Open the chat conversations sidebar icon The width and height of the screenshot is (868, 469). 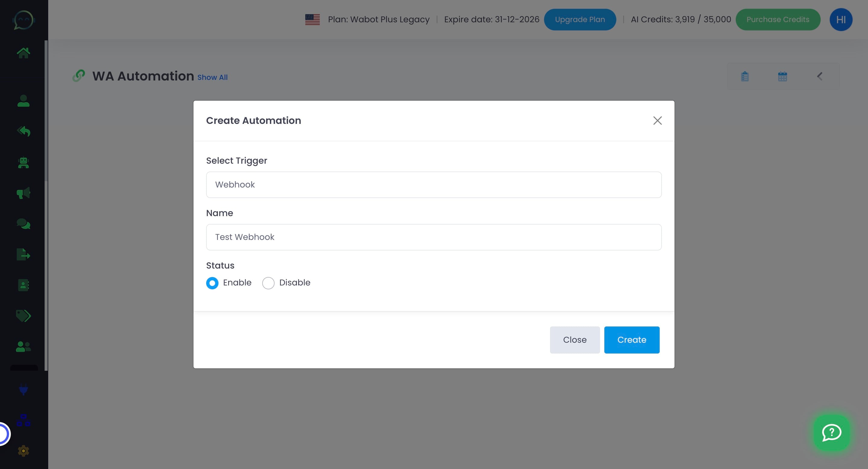pos(23,224)
